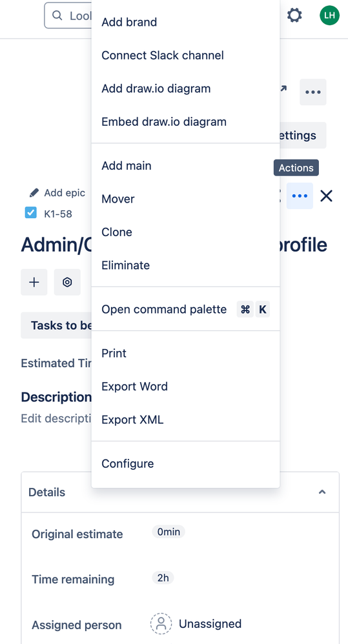Image resolution: width=348 pixels, height=644 pixels.
Task: Click the plus add button under title
Action: (34, 282)
